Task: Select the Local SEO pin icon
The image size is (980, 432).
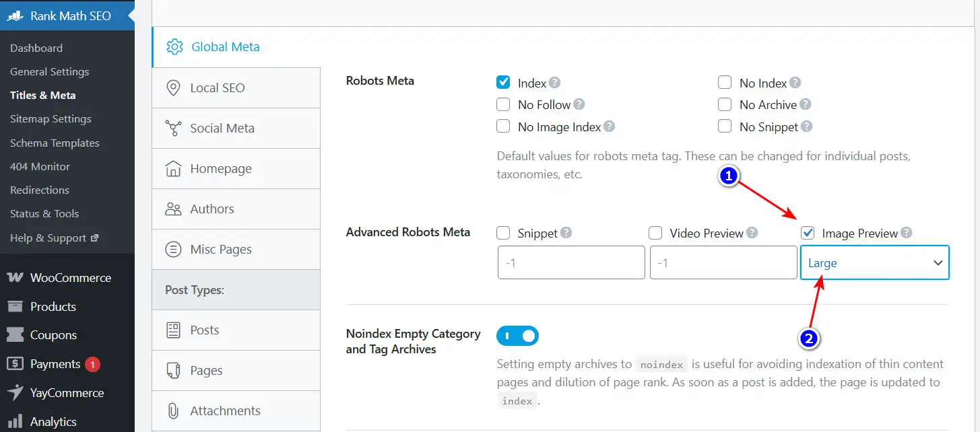Action: [x=174, y=87]
